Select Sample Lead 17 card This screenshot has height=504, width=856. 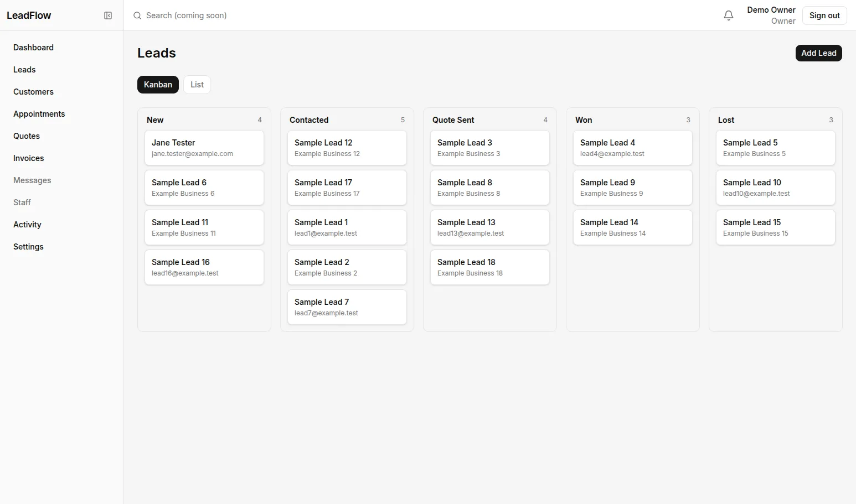tap(347, 188)
